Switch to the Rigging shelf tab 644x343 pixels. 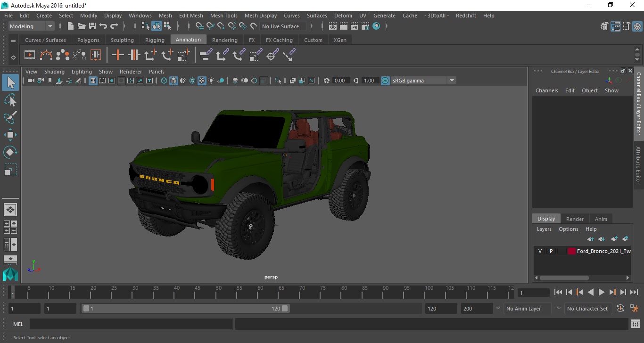coord(155,40)
